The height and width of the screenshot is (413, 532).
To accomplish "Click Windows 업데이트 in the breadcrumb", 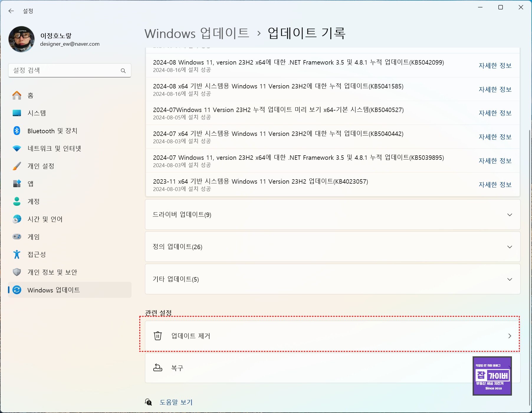I will point(197,33).
